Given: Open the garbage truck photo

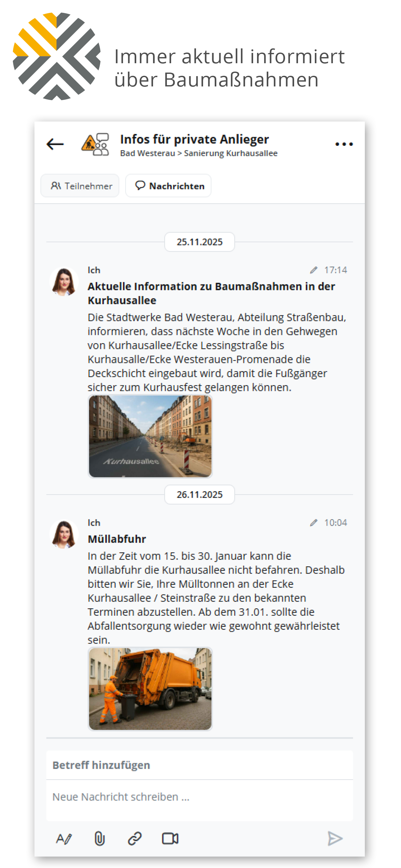Looking at the screenshot, I should click(150, 688).
